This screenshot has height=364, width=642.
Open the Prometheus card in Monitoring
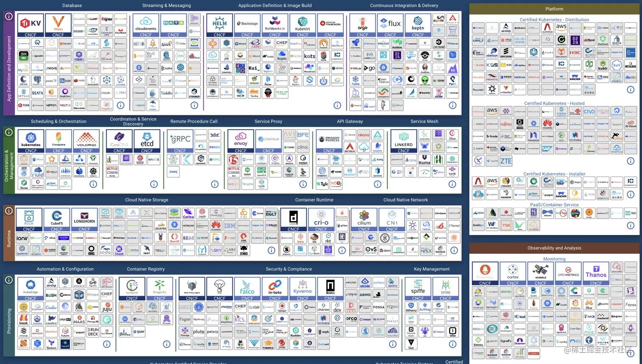(x=485, y=274)
